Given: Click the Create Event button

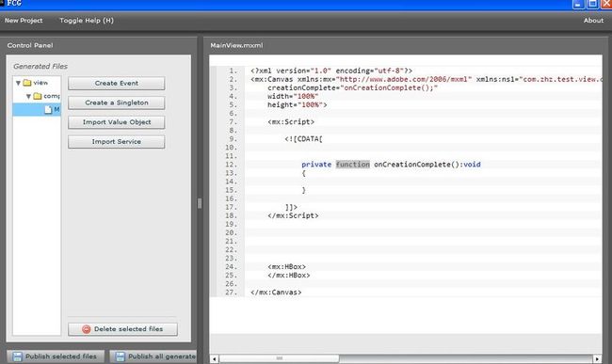Looking at the screenshot, I should coord(117,83).
